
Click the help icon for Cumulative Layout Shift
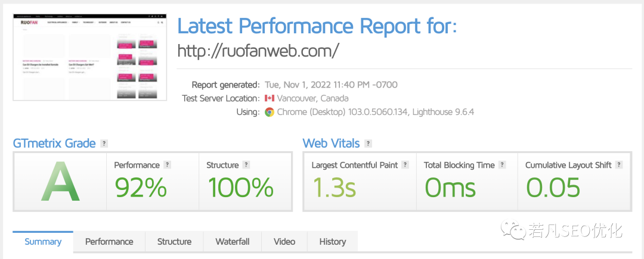[x=619, y=165]
